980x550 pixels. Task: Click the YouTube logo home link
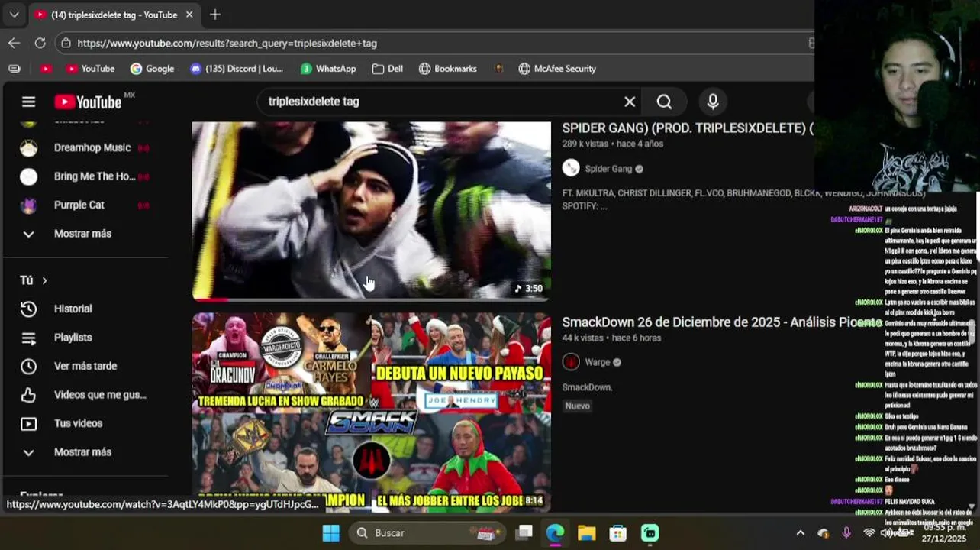tap(88, 102)
